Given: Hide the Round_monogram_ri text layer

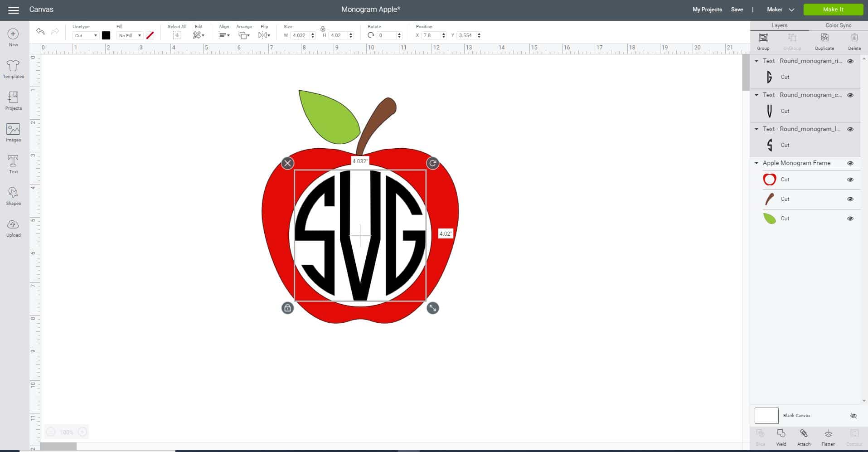Looking at the screenshot, I should 850,61.
